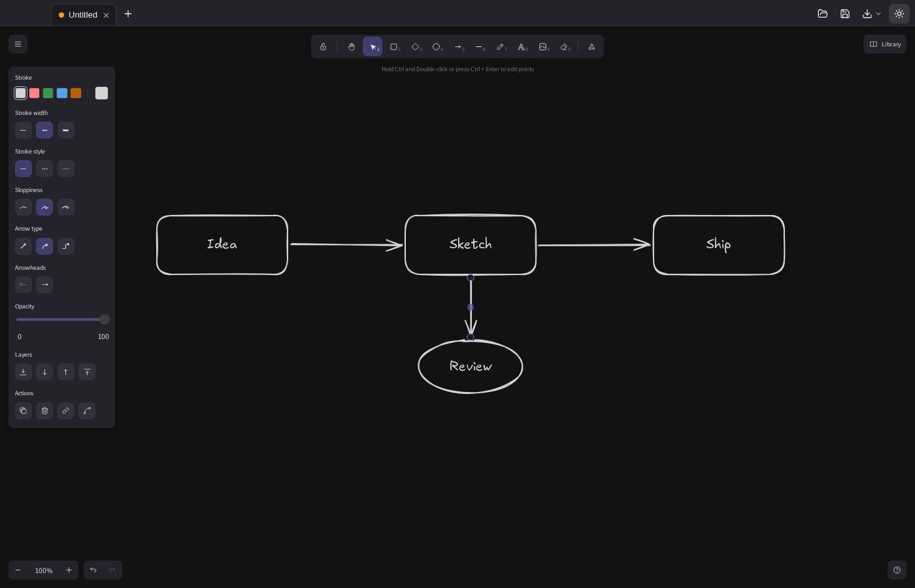Open the hamburger main menu

tap(18, 44)
